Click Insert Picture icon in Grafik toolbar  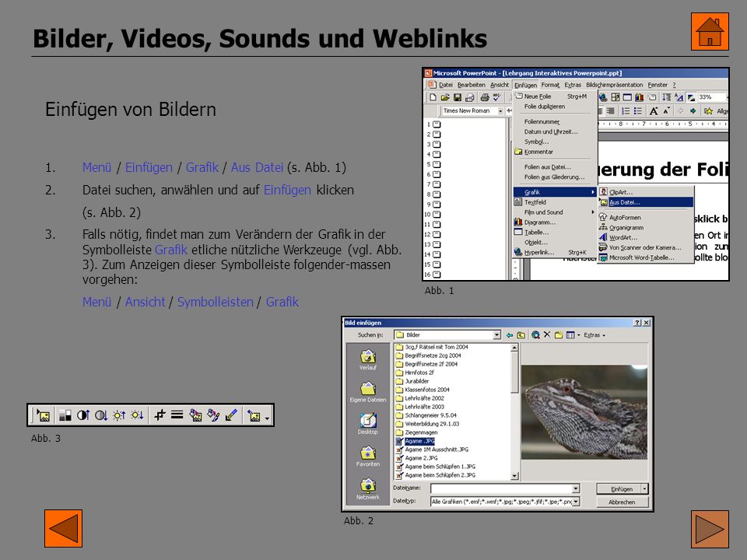[x=43, y=415]
